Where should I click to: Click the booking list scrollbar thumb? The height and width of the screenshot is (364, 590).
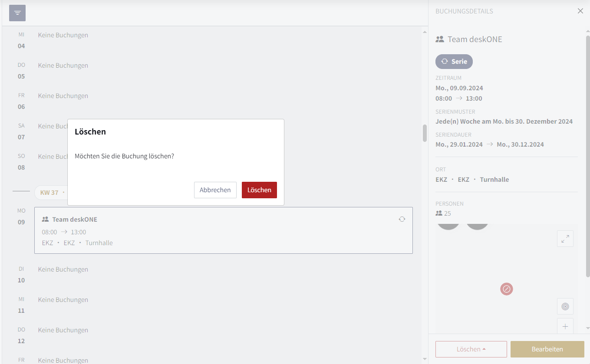click(x=425, y=133)
